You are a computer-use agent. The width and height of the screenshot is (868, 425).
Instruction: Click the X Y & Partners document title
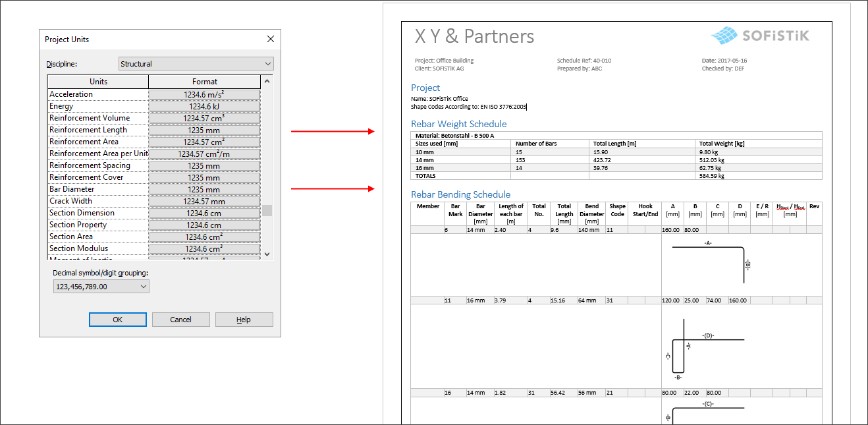pyautogui.click(x=474, y=36)
